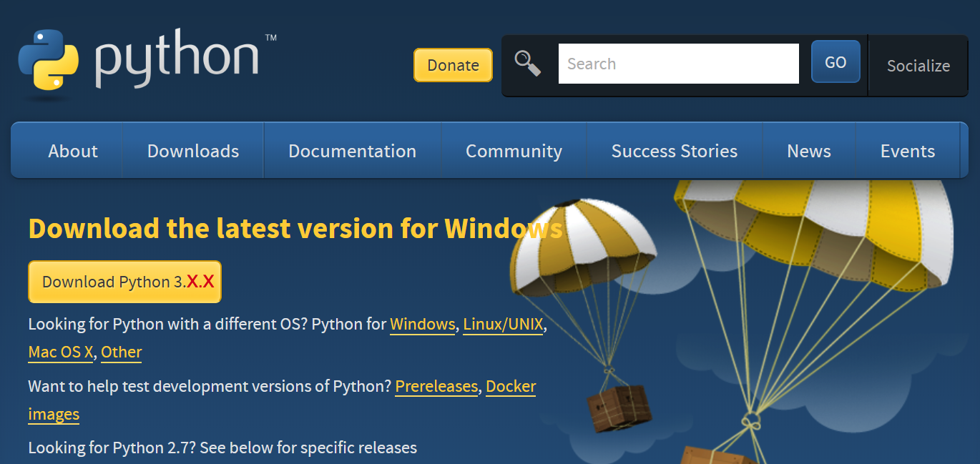The image size is (980, 464).
Task: Open the Socialize menu
Action: coord(918,66)
